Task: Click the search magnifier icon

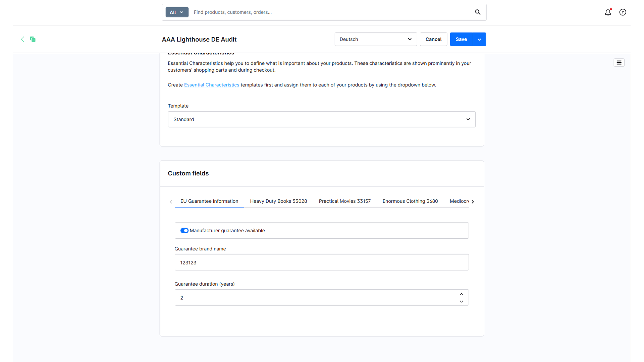Action: [478, 12]
